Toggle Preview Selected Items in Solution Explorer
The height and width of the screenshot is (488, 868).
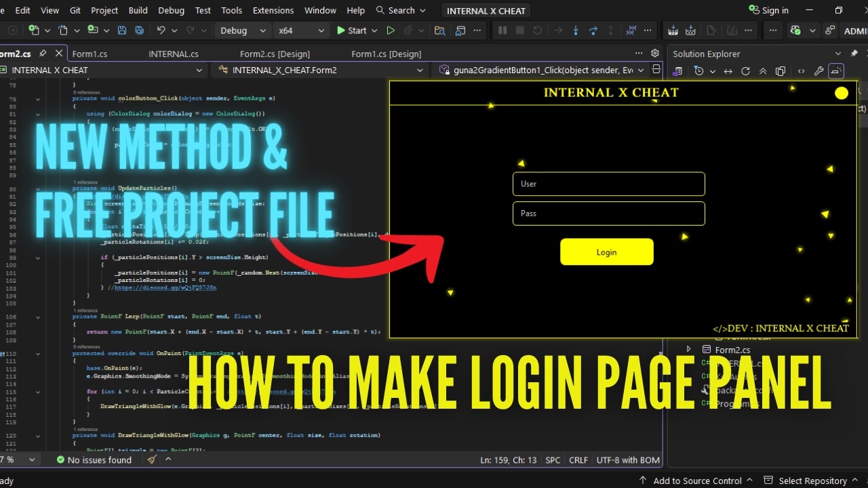point(836,70)
